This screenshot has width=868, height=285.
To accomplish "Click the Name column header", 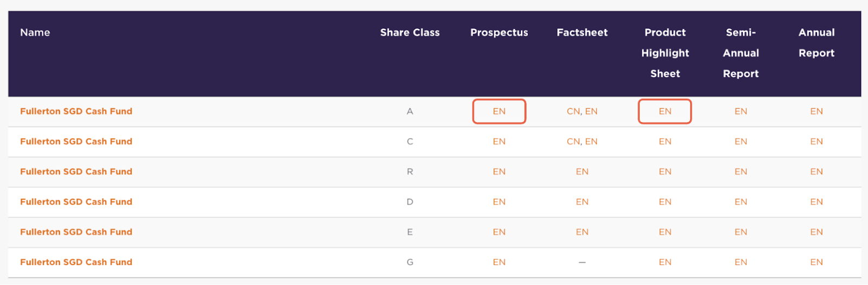I will (x=35, y=33).
